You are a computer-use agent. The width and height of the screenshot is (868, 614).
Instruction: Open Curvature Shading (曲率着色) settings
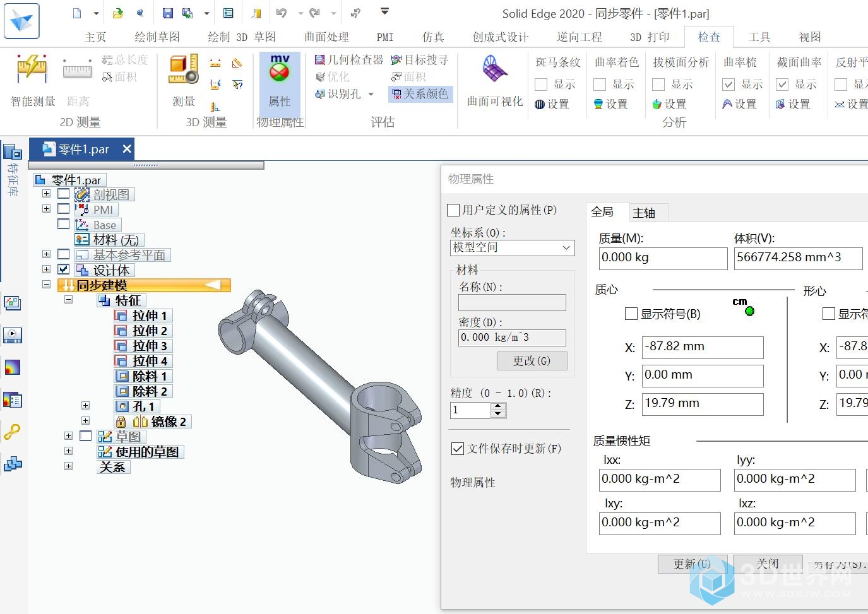click(x=610, y=104)
